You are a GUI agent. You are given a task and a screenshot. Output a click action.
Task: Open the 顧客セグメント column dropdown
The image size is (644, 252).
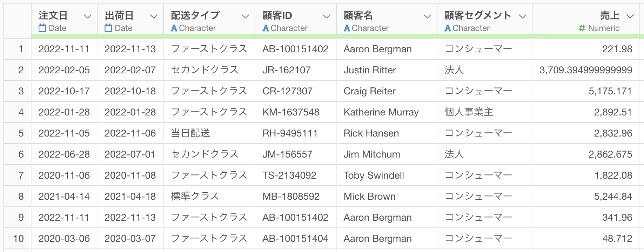[x=523, y=16]
